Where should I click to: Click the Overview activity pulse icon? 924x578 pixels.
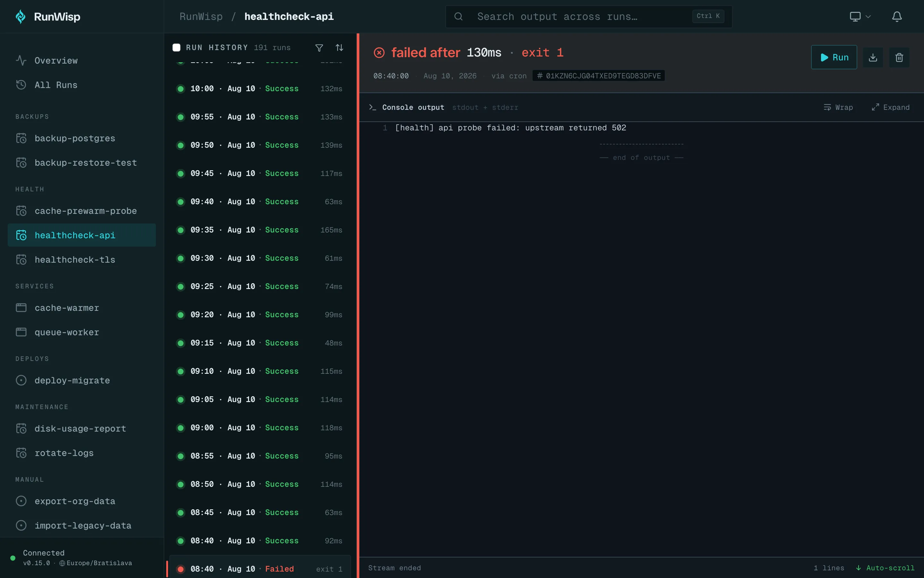21,60
